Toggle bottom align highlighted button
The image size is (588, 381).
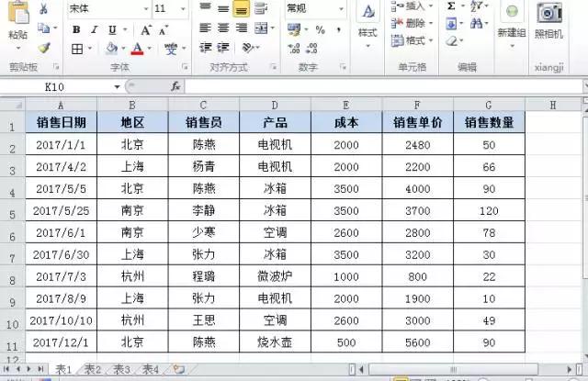241,9
